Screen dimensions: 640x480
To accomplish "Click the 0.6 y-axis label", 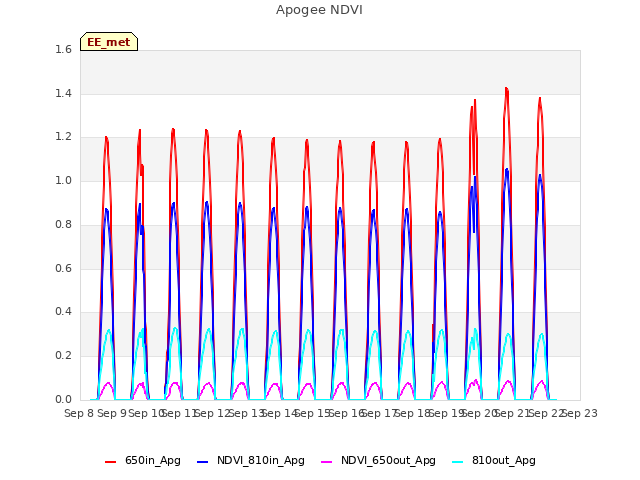I will (63, 268).
